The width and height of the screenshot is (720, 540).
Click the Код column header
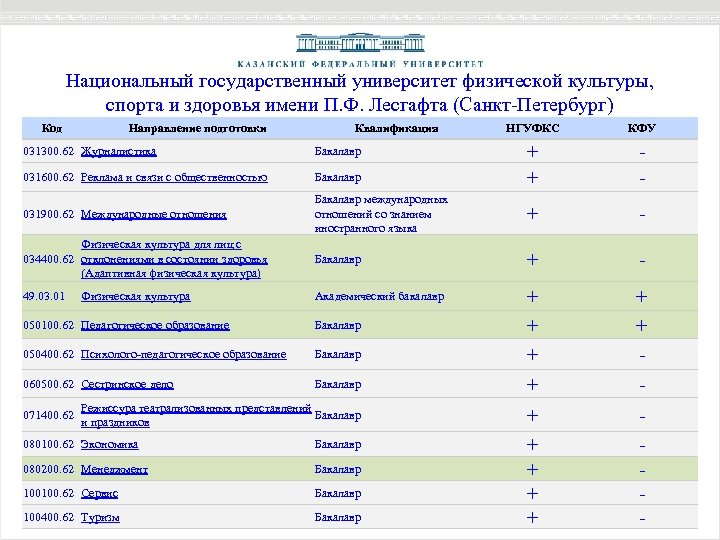pos(51,128)
